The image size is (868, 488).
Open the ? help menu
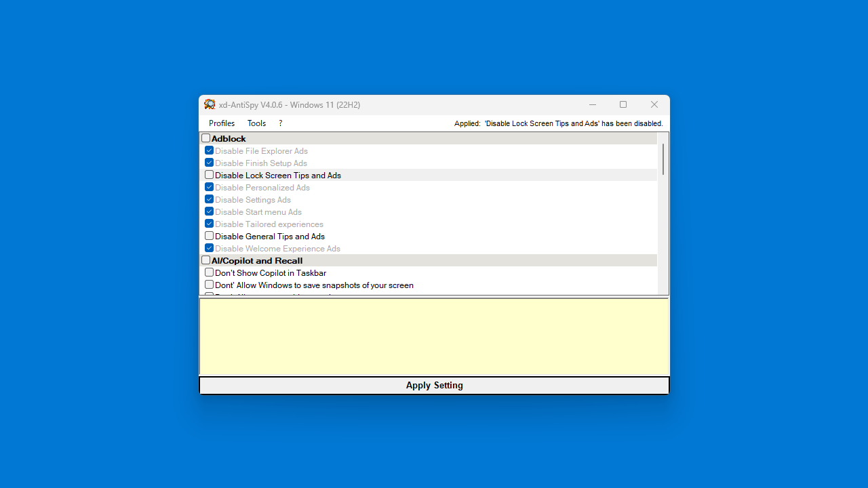[x=280, y=123]
